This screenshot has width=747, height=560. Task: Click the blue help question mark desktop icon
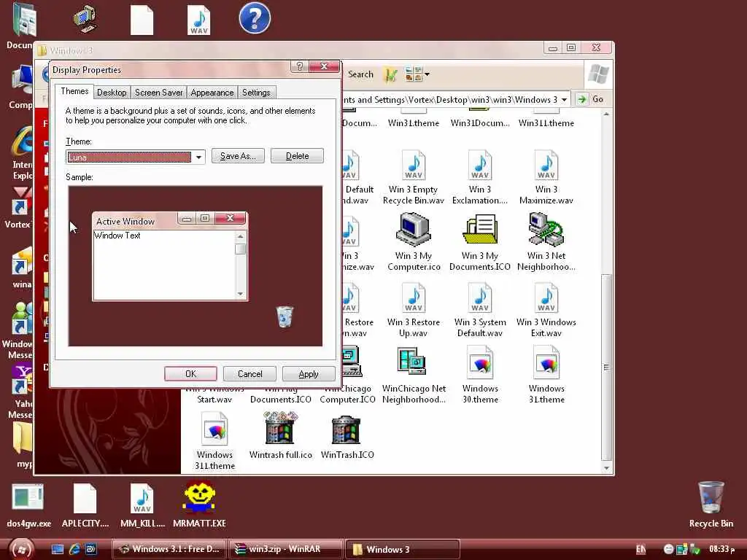[x=255, y=18]
